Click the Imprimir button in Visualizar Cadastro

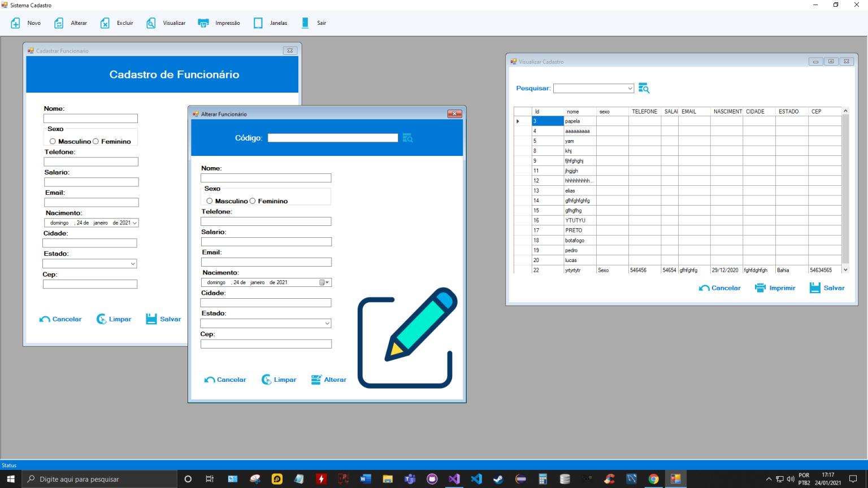tap(775, 287)
